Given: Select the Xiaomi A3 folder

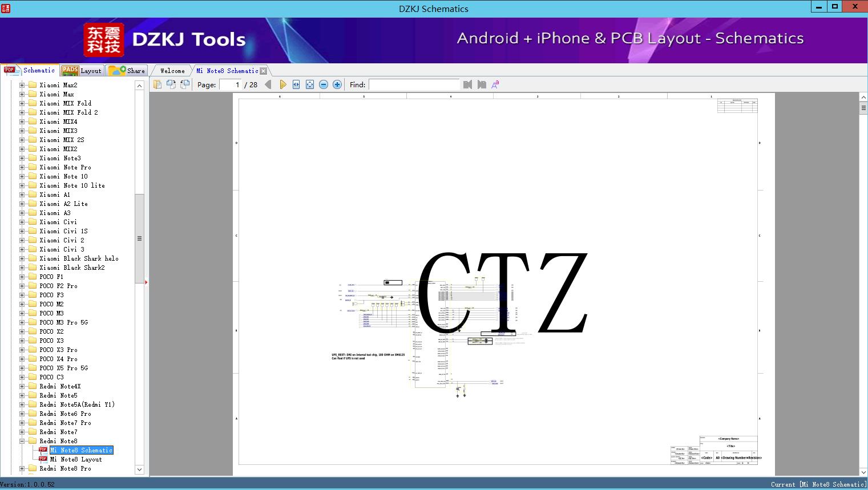Looking at the screenshot, I should pos(55,213).
